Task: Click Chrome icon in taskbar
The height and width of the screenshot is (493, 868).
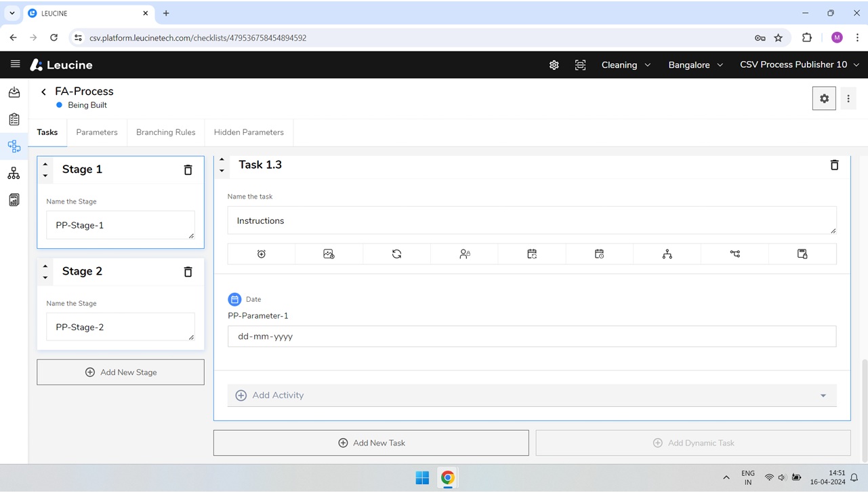Action: (448, 478)
